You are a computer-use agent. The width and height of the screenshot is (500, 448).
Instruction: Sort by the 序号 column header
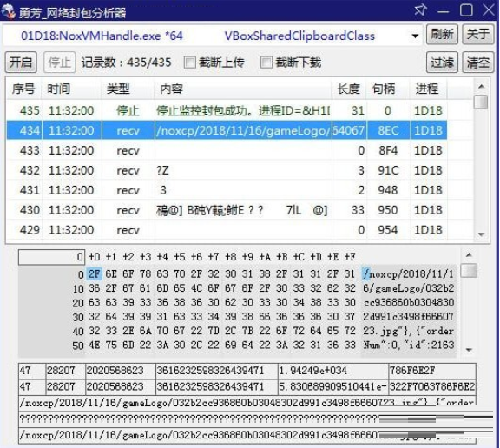(x=24, y=89)
